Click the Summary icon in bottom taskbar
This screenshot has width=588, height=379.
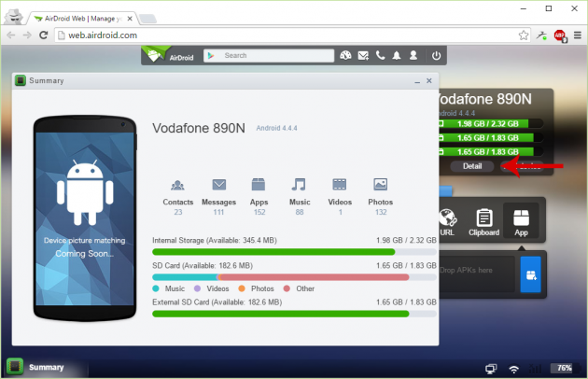(15, 367)
